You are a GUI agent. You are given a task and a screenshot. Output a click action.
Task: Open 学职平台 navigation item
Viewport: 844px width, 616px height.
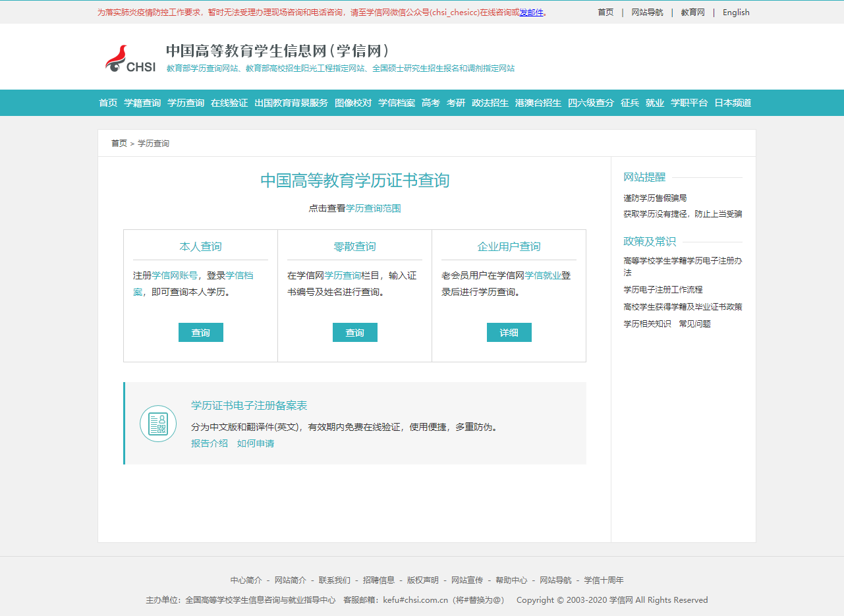(689, 103)
